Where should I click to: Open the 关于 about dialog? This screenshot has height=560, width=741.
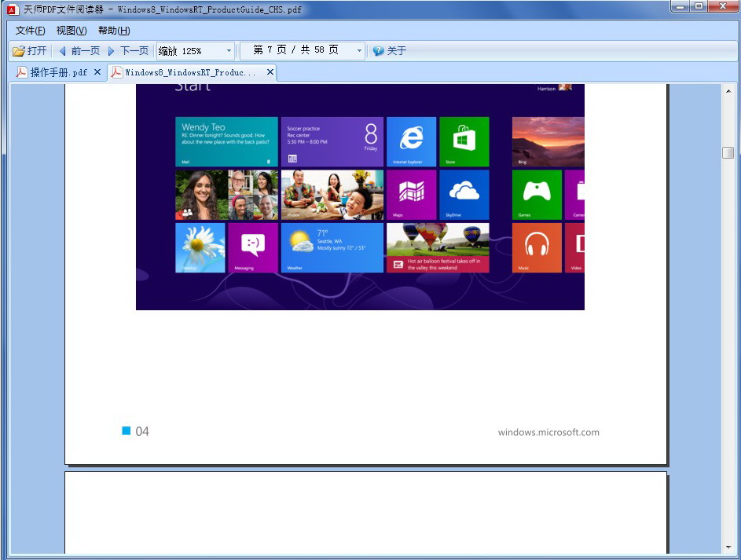tap(390, 50)
